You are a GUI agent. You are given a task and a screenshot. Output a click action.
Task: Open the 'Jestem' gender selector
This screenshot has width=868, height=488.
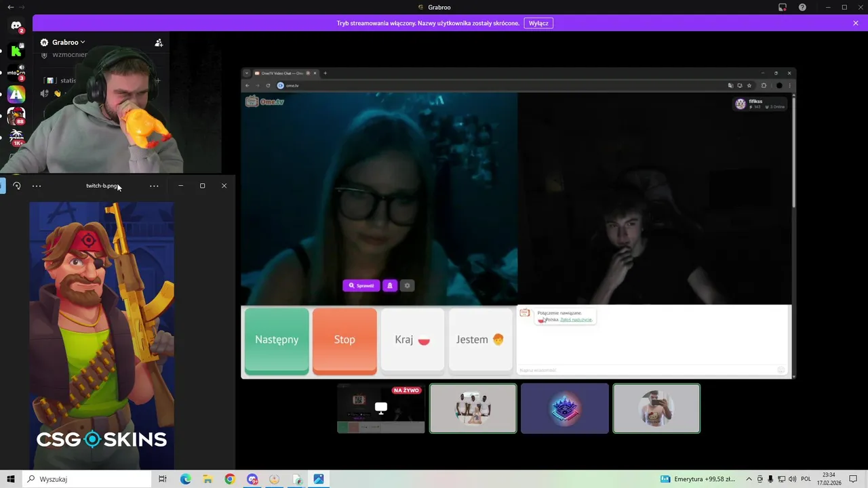(x=480, y=340)
